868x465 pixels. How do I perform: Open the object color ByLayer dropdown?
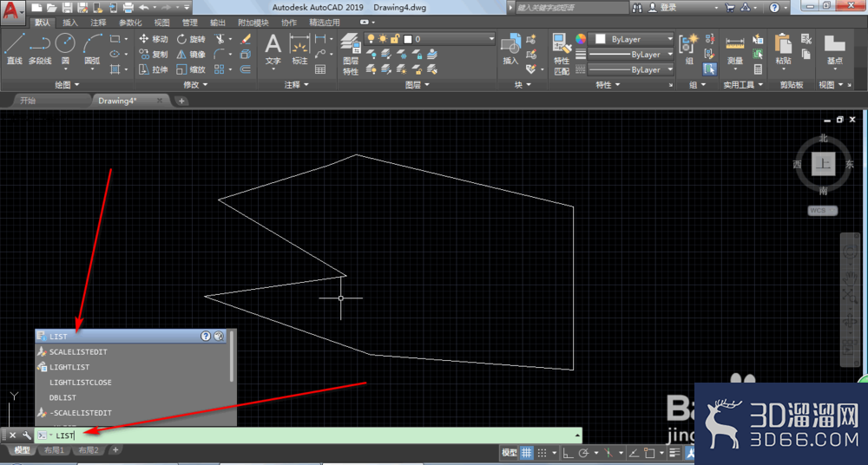pyautogui.click(x=631, y=39)
